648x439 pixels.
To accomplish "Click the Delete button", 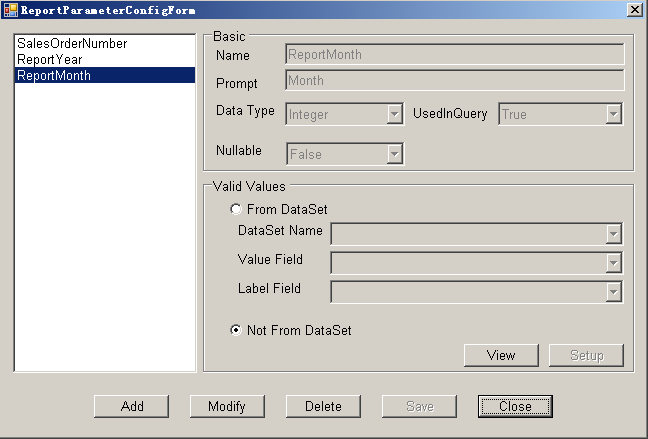I will tap(323, 406).
